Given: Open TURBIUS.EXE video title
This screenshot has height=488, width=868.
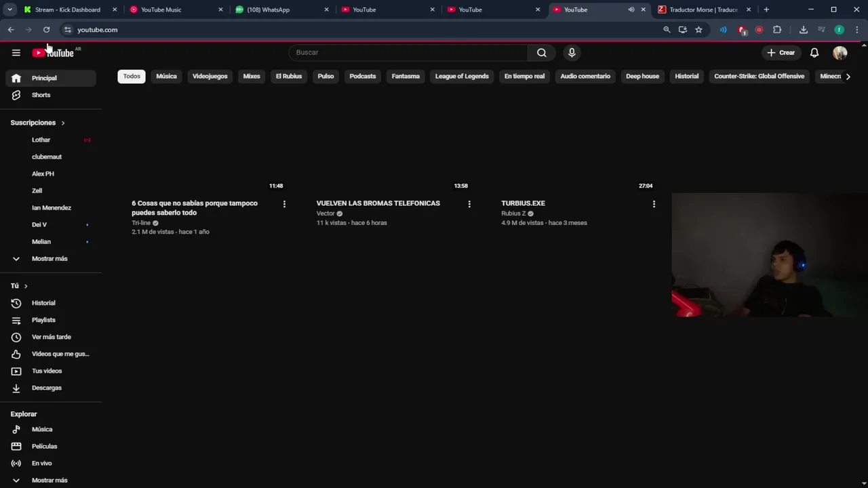Looking at the screenshot, I should [523, 203].
